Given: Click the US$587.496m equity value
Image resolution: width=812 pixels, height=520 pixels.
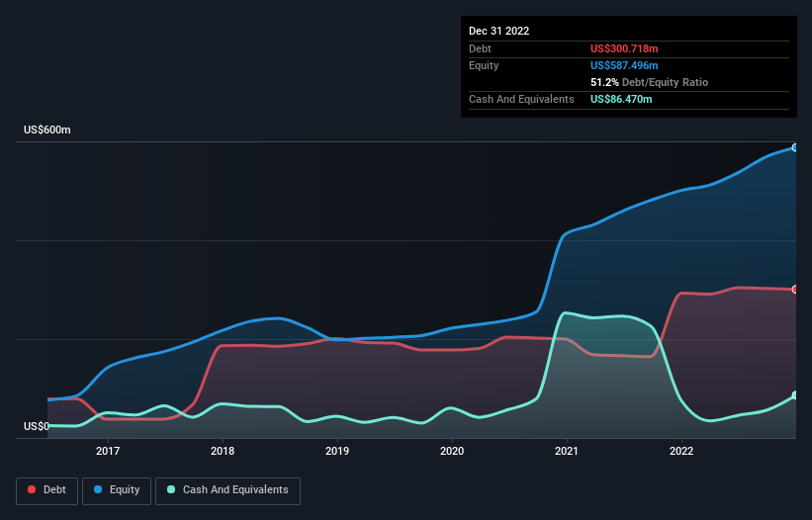Looking at the screenshot, I should 624,65.
